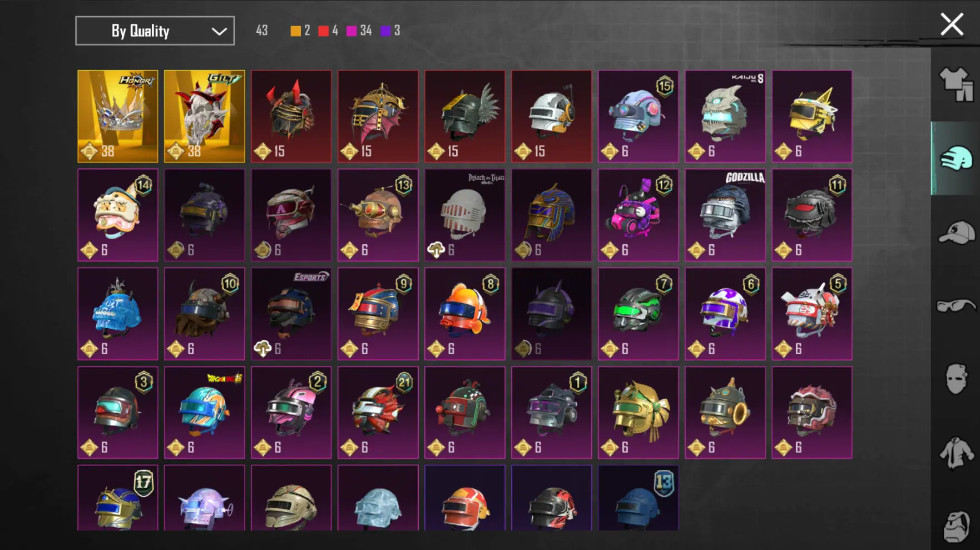Open the outfits category with shirt icon
Viewport: 980px width, 550px height.
click(x=956, y=85)
